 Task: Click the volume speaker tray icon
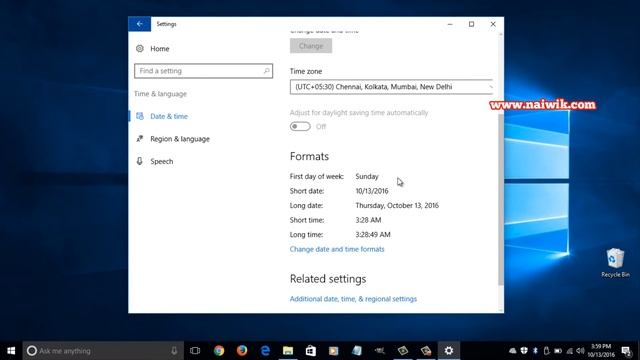point(580,351)
